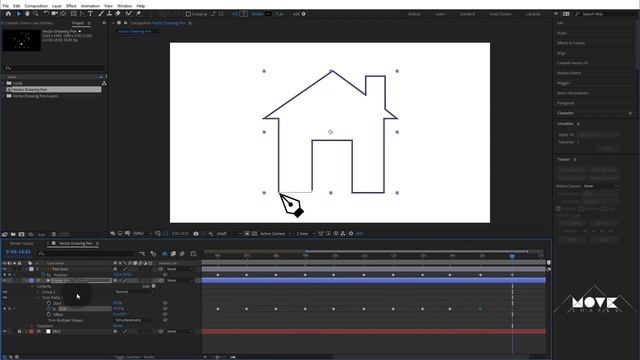Select the Rotation tool
Screen dimensions: 640x360
pos(46,14)
